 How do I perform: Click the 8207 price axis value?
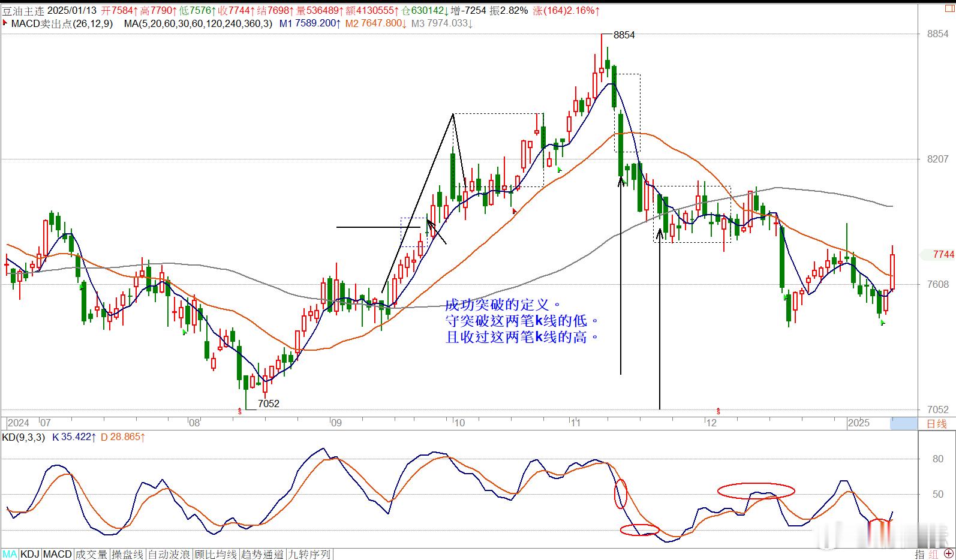pos(938,159)
